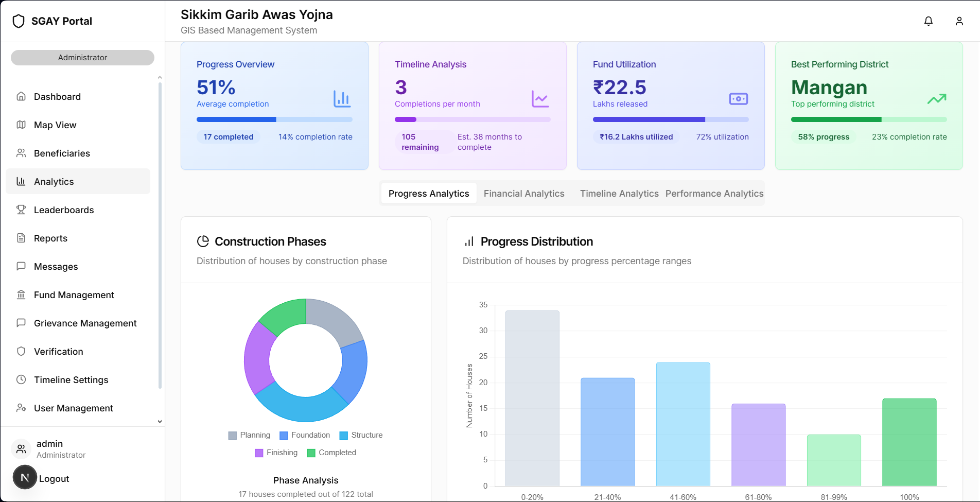Image resolution: width=980 pixels, height=502 pixels.
Task: Toggle the Foundation legend entry
Action: [305, 435]
